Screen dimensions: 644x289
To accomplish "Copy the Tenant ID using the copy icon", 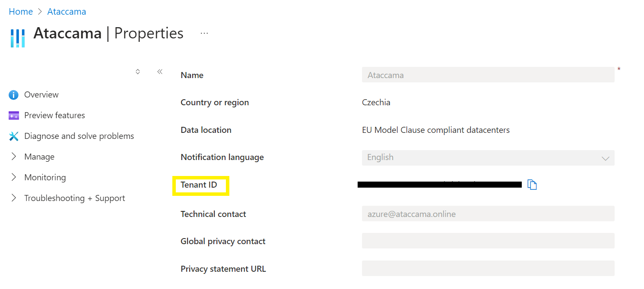I will tap(532, 184).
